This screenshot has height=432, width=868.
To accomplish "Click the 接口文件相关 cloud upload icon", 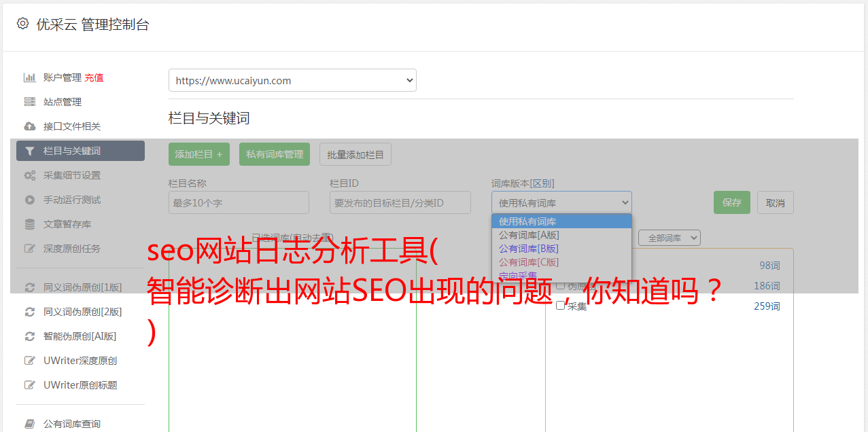I will tap(30, 126).
